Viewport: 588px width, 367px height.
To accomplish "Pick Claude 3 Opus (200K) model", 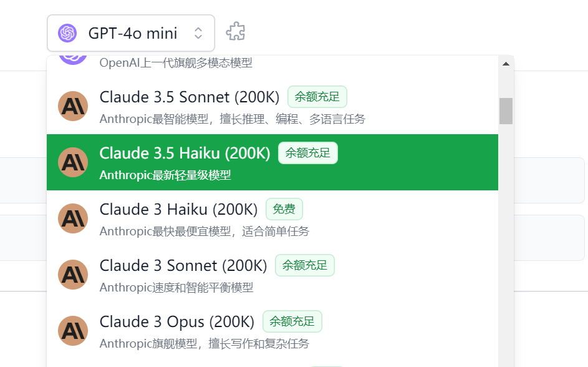I will (272, 331).
